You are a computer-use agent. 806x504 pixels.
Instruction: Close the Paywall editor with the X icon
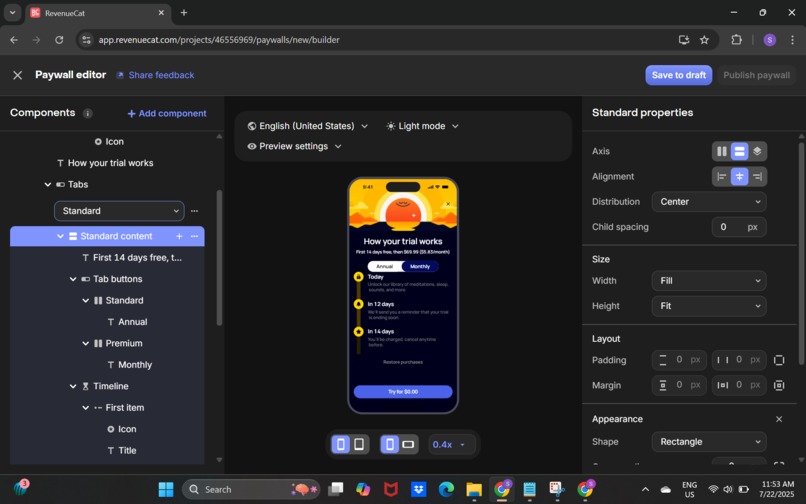point(17,75)
